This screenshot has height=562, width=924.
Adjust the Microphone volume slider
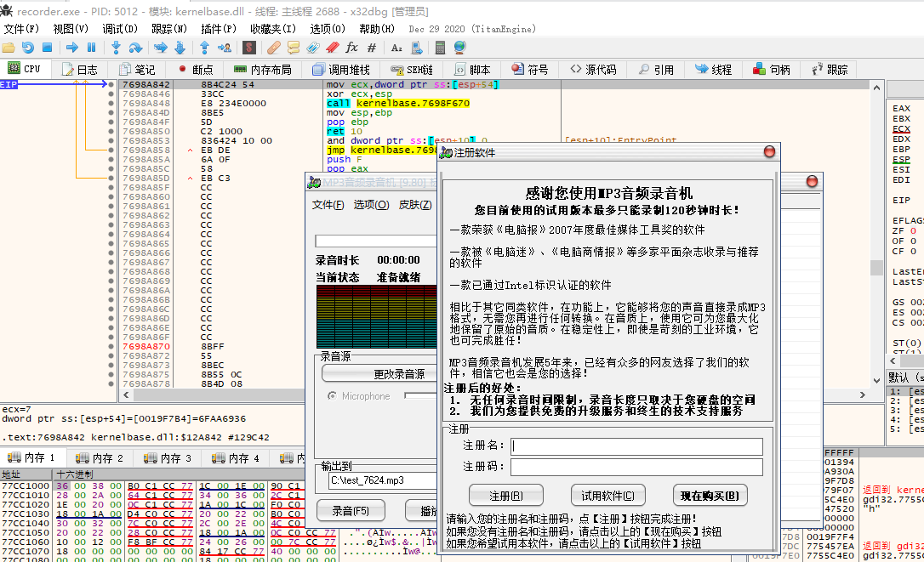coord(421,396)
